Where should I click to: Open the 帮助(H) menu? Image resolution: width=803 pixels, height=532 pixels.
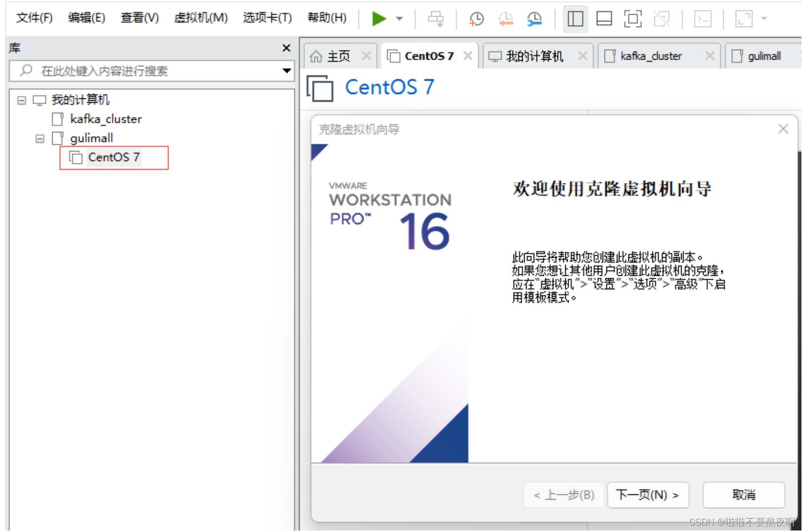point(327,18)
